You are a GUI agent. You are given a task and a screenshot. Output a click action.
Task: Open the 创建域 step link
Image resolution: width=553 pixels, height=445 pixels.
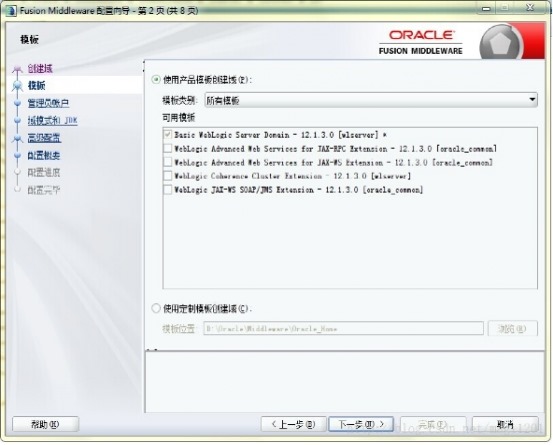coord(40,68)
